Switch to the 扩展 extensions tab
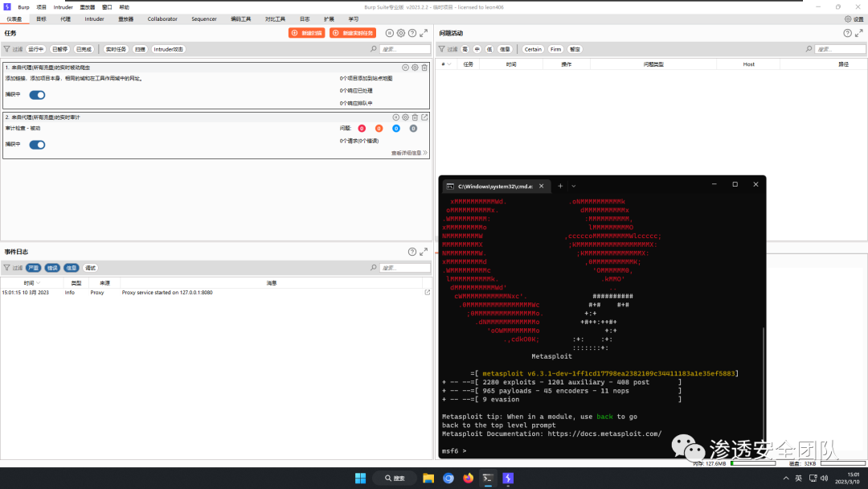 coord(329,18)
